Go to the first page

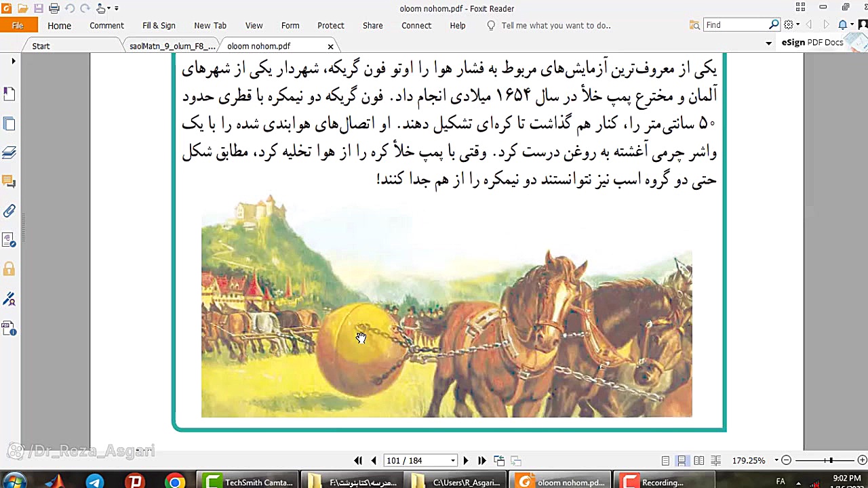[x=358, y=460]
